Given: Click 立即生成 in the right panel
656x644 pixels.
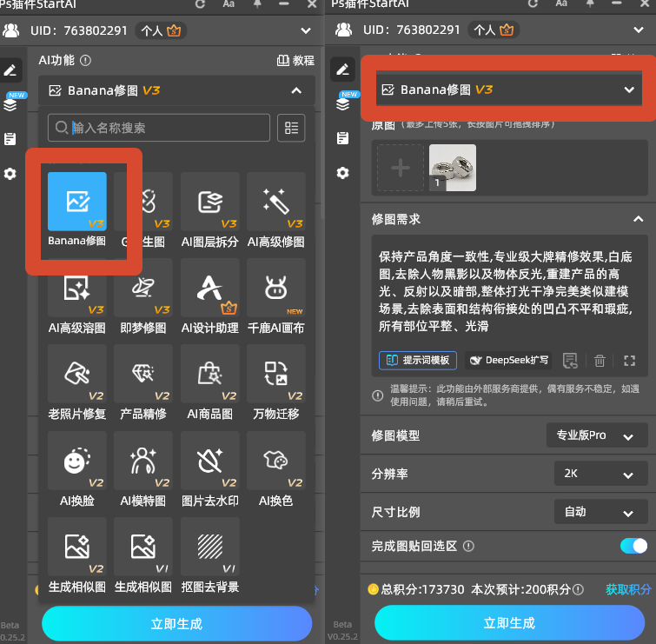Looking at the screenshot, I should [x=509, y=623].
